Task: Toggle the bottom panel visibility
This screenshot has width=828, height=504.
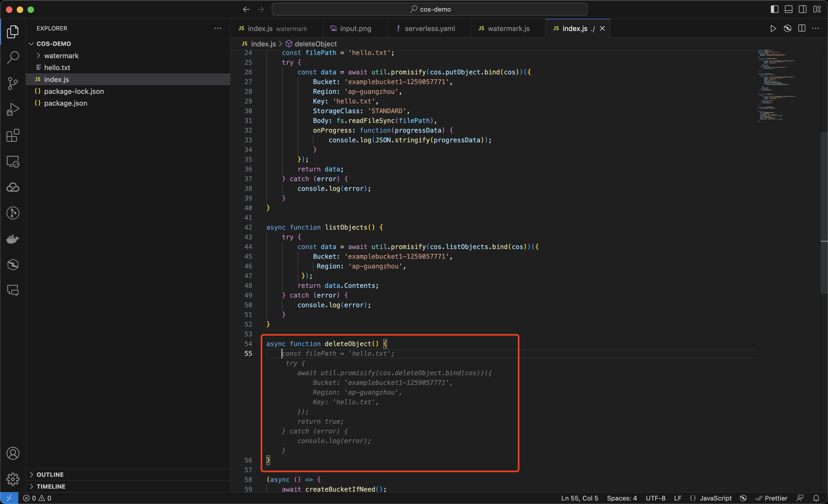Action: pos(788,9)
